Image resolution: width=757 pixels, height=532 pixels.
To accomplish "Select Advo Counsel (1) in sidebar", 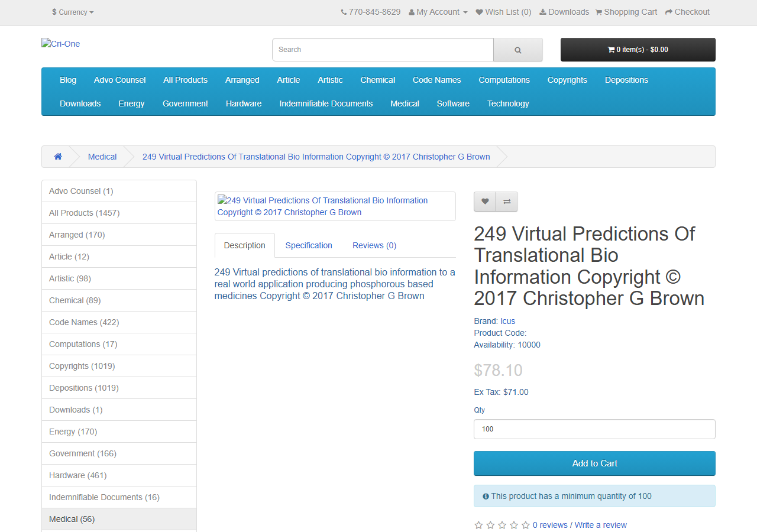I will pos(119,191).
